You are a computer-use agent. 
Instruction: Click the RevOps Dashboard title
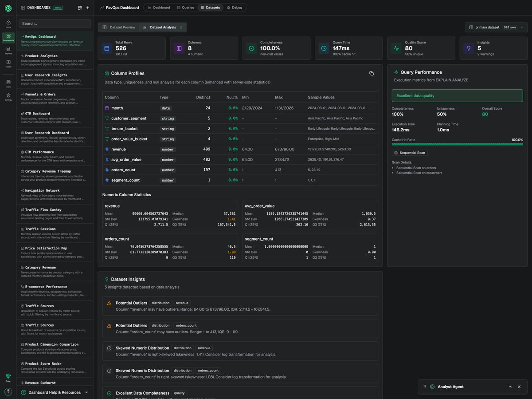coord(122,8)
